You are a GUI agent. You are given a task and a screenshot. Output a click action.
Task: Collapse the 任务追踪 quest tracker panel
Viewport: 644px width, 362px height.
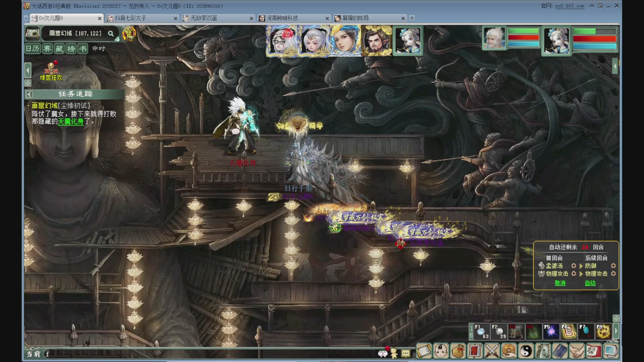tap(30, 94)
